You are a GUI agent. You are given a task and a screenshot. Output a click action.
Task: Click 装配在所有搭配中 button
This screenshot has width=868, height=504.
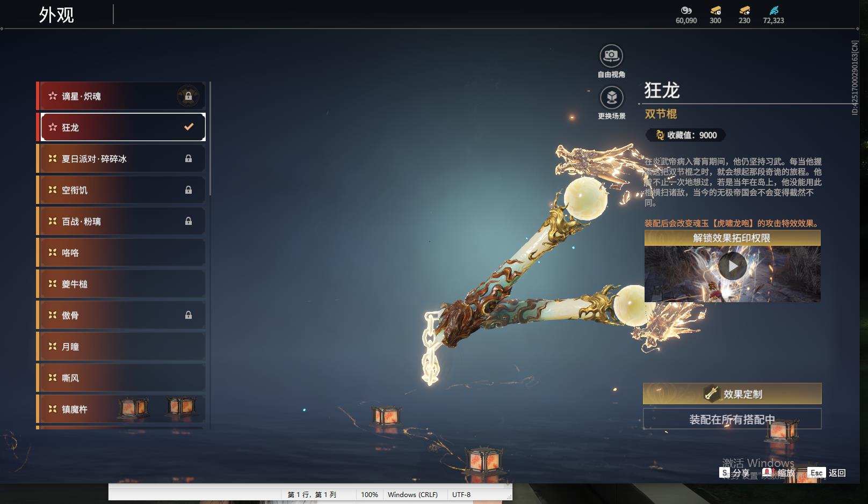tap(732, 419)
